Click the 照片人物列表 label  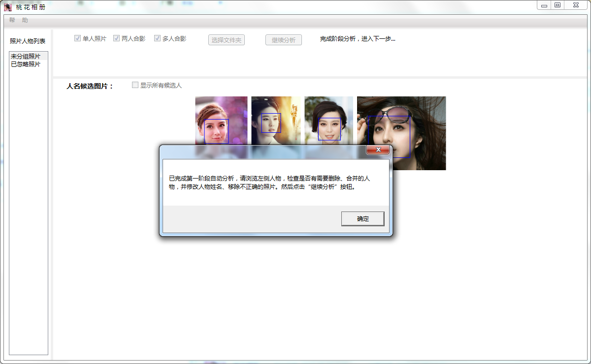28,41
